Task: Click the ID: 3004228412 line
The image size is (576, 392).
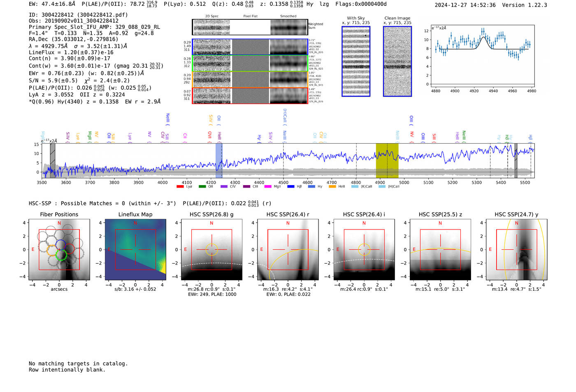Action: [x=78, y=15]
